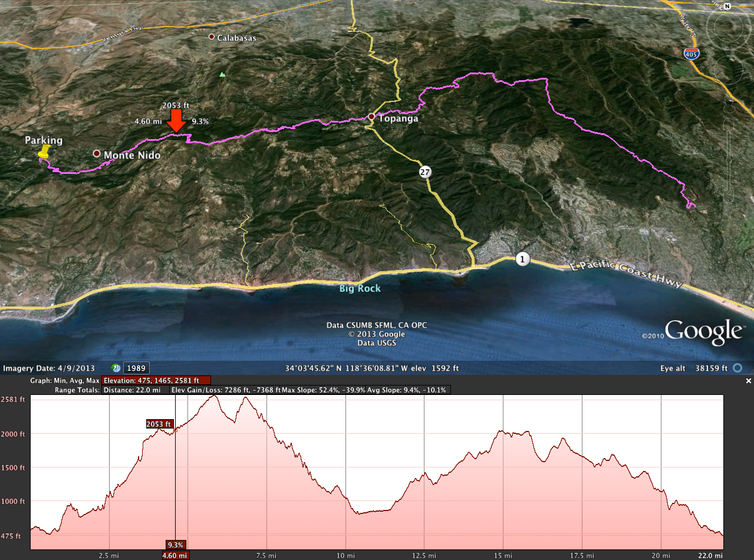Click the yellow Parking pushpin
This screenshot has width=754, height=560.
tap(43, 153)
